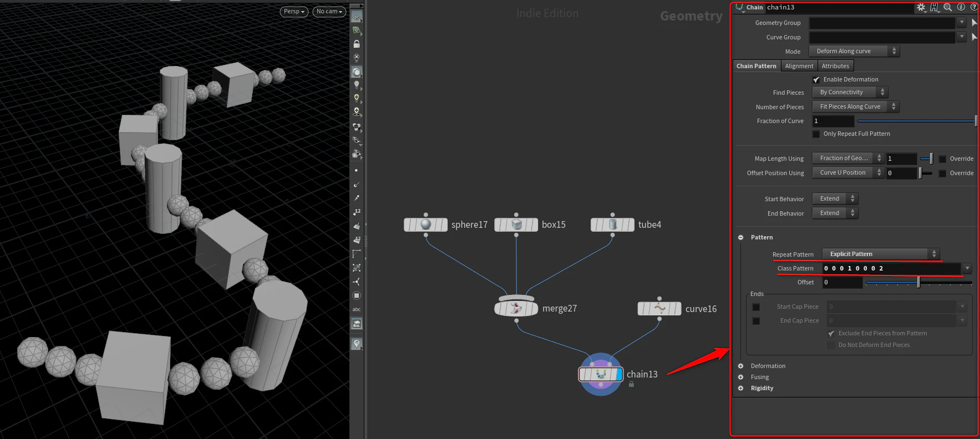Click the map pin icon at viewport toolbar bottom
This screenshot has height=439, width=980.
click(357, 344)
